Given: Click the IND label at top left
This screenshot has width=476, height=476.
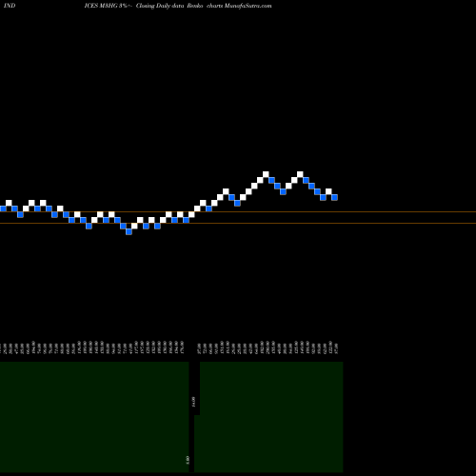Looking at the screenshot, I should (10, 6).
